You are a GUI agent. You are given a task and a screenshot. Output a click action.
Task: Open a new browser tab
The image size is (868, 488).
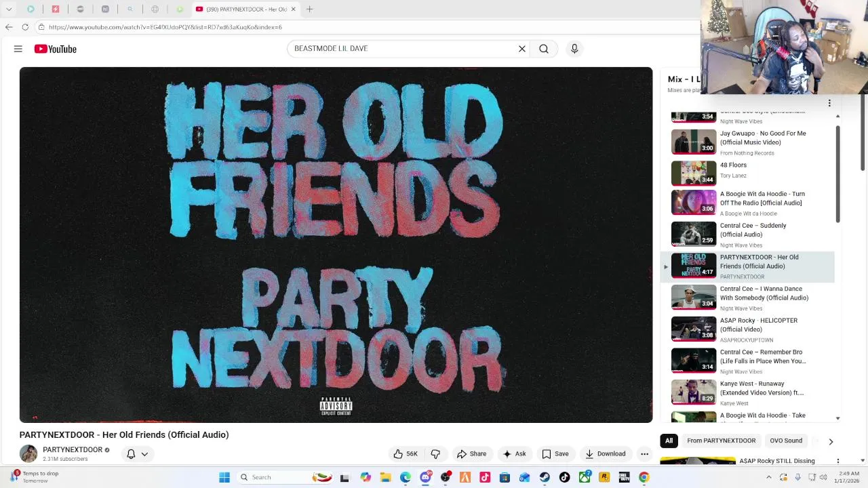tap(309, 9)
